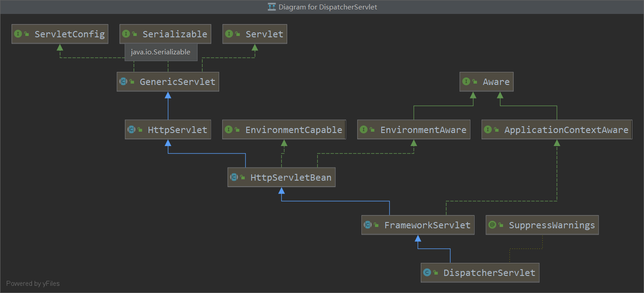
Task: Click the interface icon on EnvironmentCapable
Action: click(x=229, y=130)
